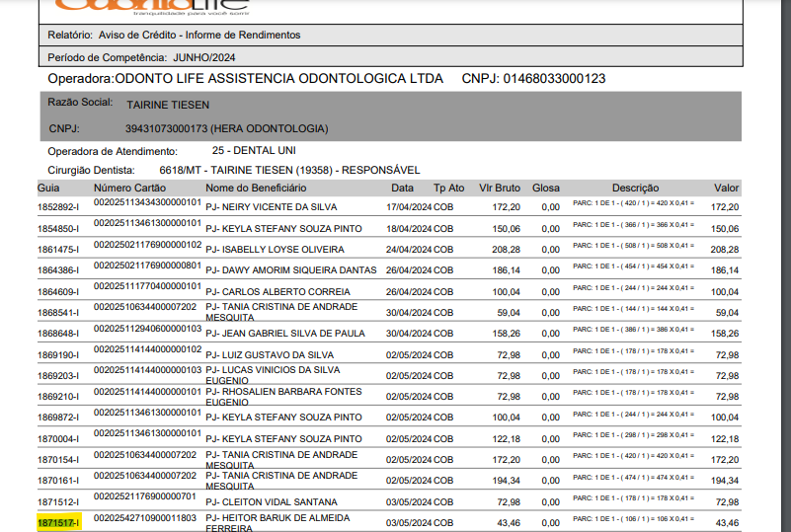Select guia number 1864609-I
This screenshot has width=791, height=532.
tap(58, 292)
